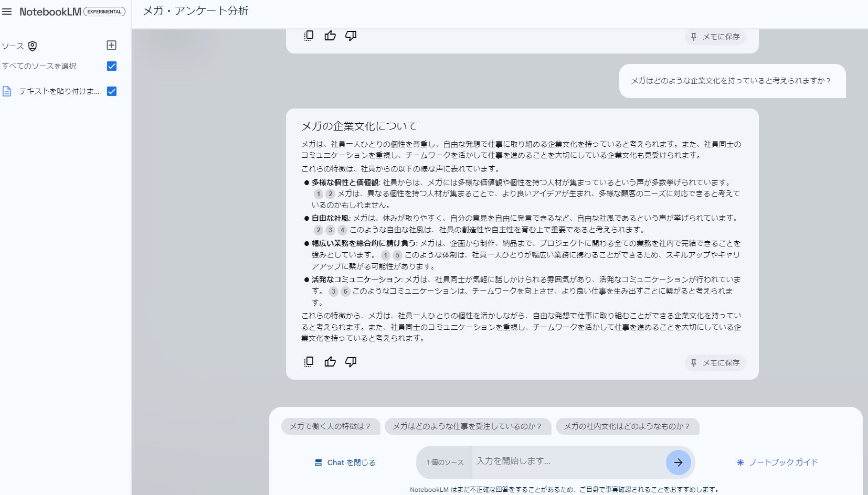
Task: Click the bold text 活発なコミュニケーション
Action: coord(356,279)
